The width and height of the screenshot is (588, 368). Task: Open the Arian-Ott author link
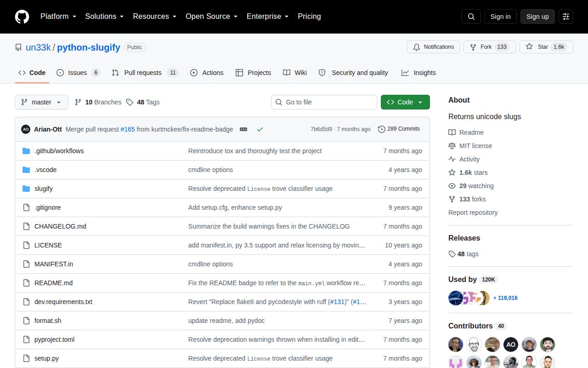pyautogui.click(x=48, y=129)
